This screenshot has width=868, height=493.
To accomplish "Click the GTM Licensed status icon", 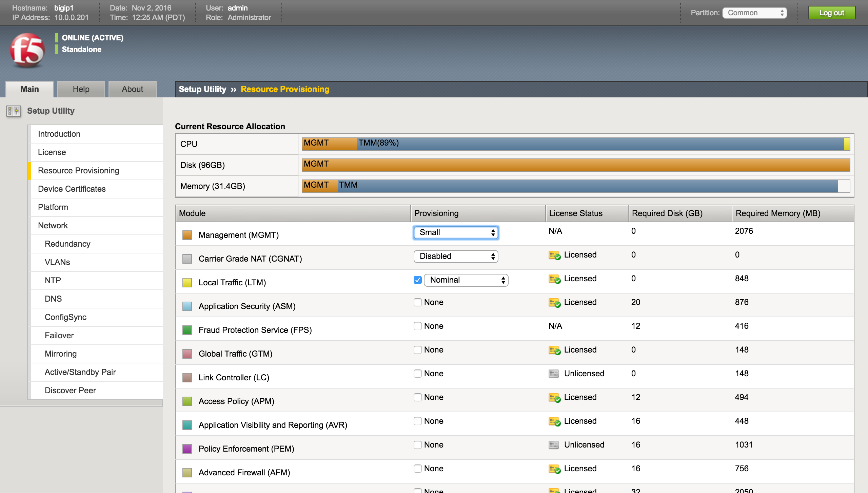I will click(x=554, y=350).
